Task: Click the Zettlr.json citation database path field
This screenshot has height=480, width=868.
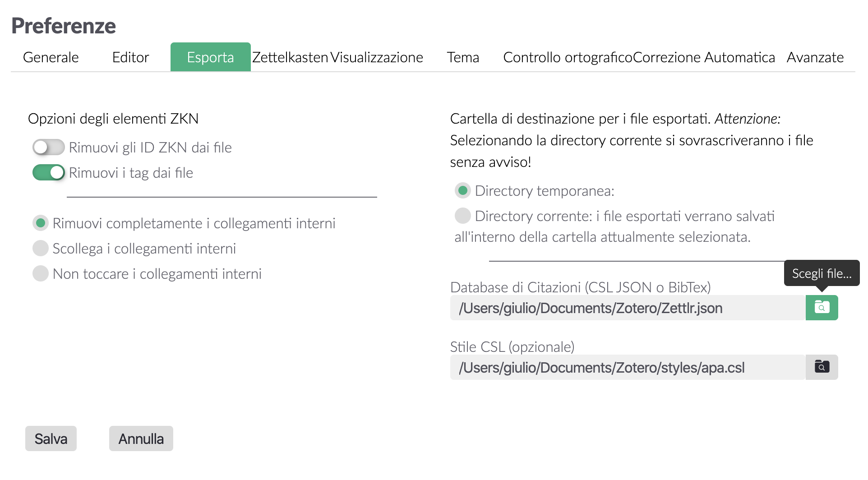Action: 627,308
